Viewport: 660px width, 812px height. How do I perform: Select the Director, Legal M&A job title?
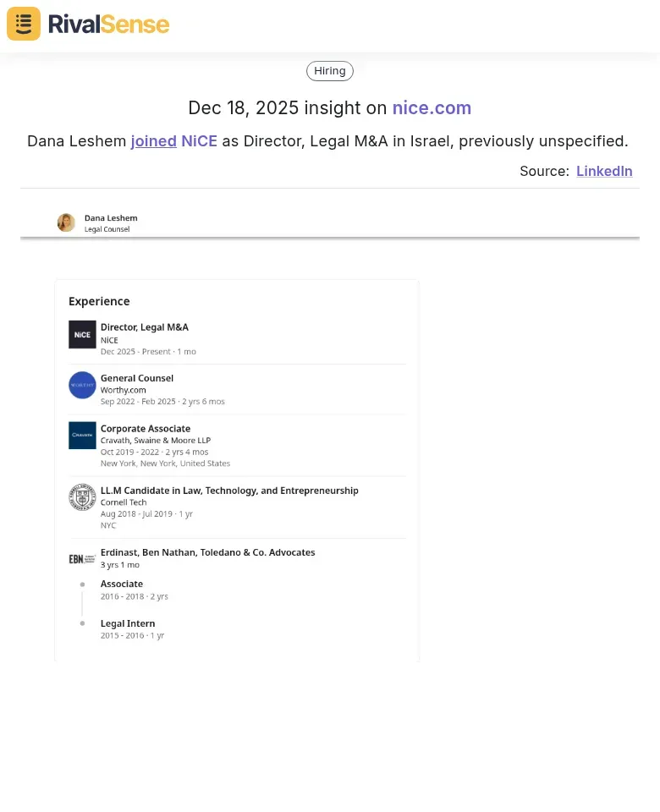145,327
